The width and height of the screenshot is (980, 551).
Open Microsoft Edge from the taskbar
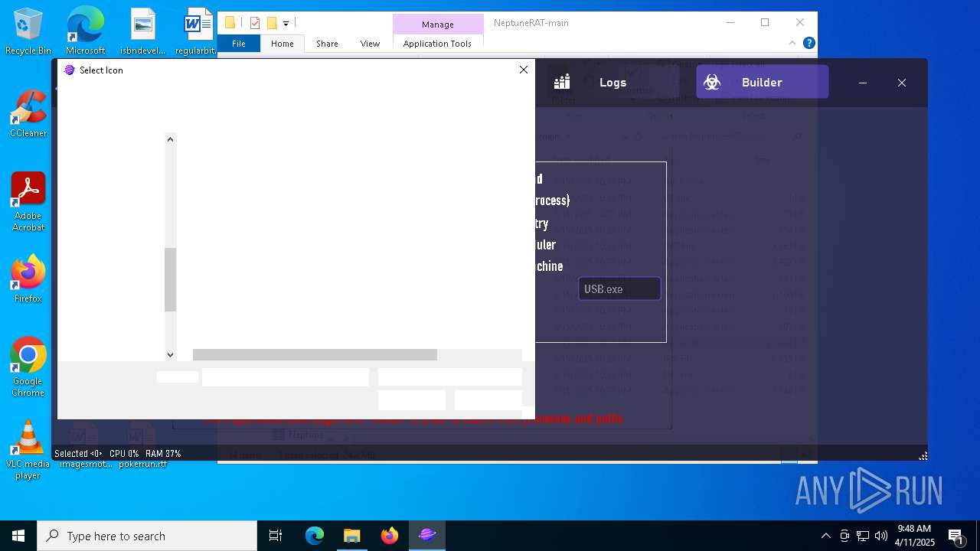click(315, 536)
